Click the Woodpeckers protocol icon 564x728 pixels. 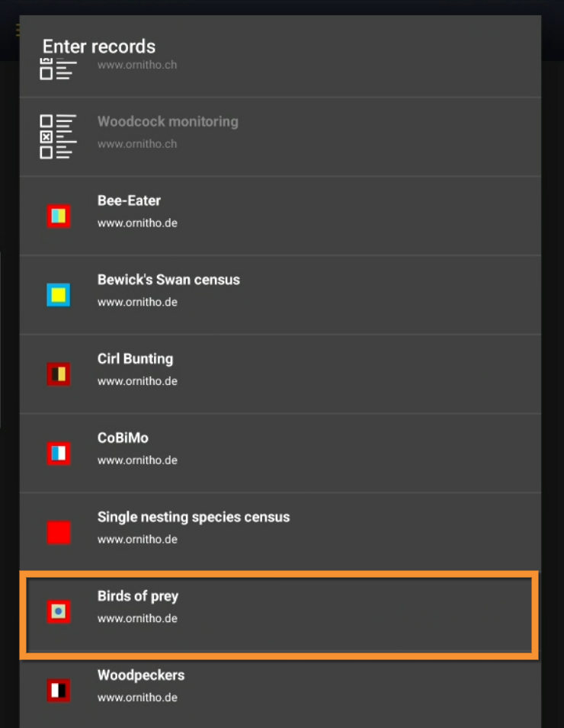coord(59,691)
